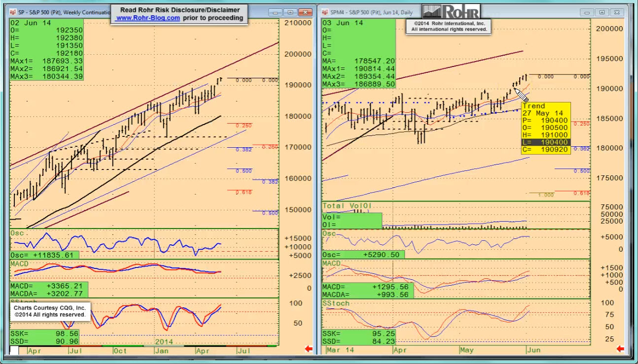The image size is (638, 364).
Task: Click the 02 Jun 14 weekly data box
Action: [46, 49]
